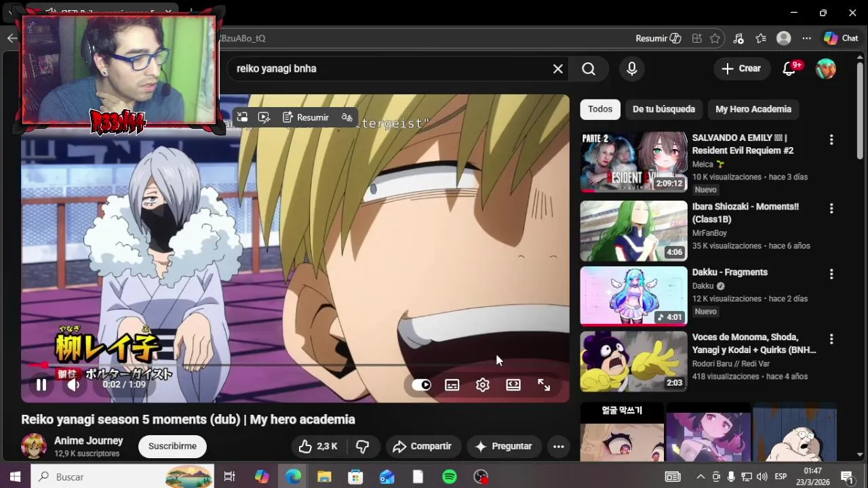Open the Dakku - Fragments video title
868x488 pixels.
pyautogui.click(x=730, y=272)
